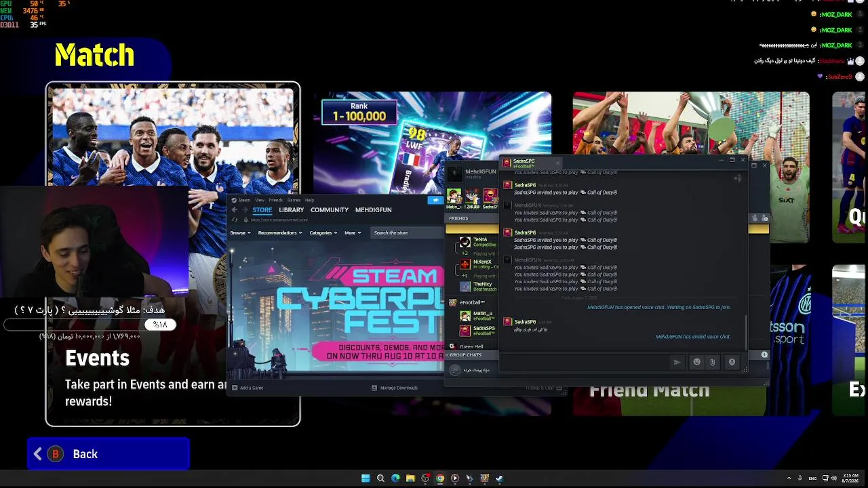The height and width of the screenshot is (488, 868).
Task: Click the Add a Game link
Action: point(252,388)
